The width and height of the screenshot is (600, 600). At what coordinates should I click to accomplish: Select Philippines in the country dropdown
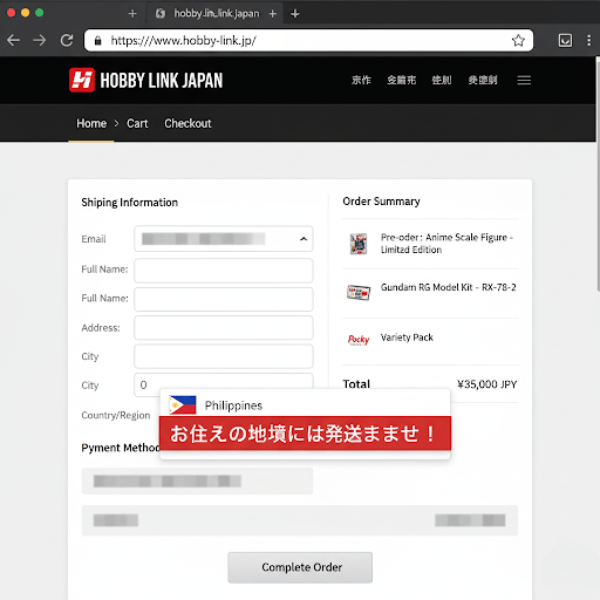305,405
